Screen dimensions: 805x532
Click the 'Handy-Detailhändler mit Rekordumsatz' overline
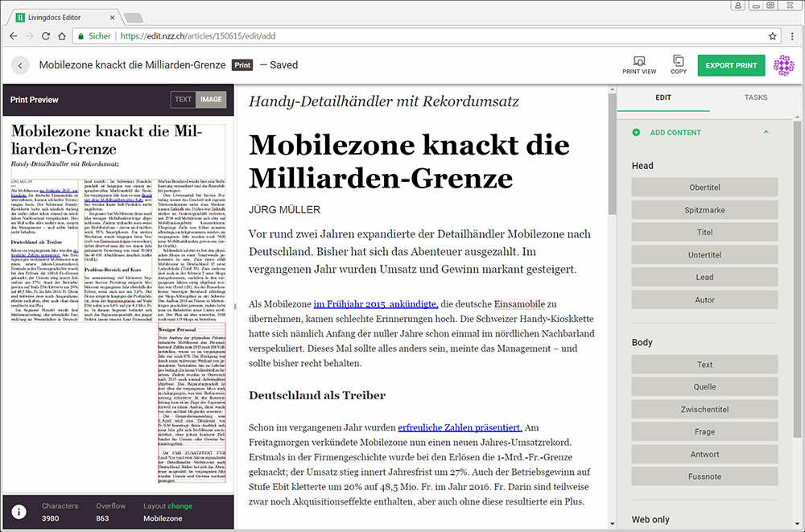(383, 101)
